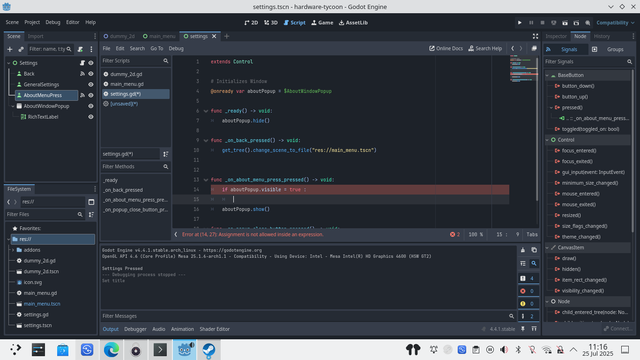Collapse the CanvasItem signals section
The height and width of the screenshot is (360, 640).
tap(547, 248)
